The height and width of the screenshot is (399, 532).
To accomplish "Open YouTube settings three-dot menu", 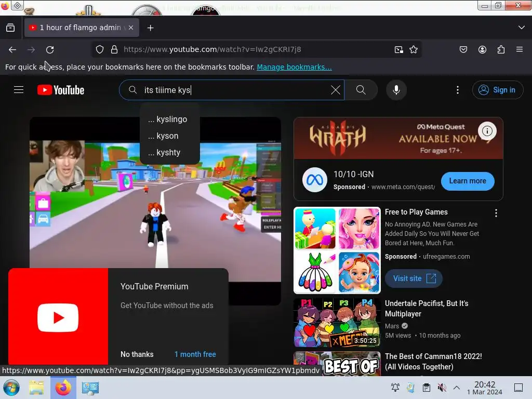I will pos(458,90).
